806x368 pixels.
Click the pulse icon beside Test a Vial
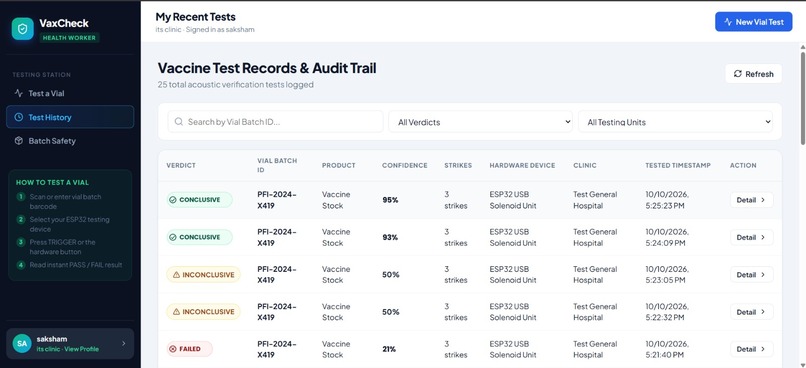click(x=19, y=94)
